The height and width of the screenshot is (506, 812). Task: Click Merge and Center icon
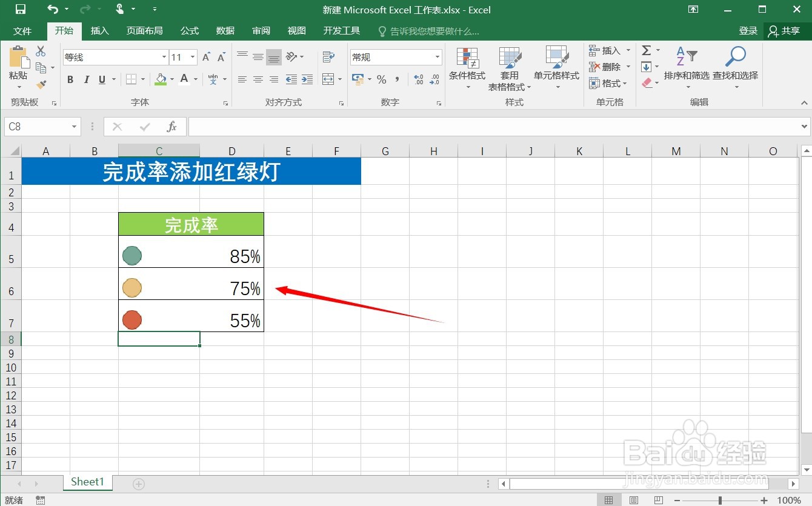pyautogui.click(x=328, y=79)
